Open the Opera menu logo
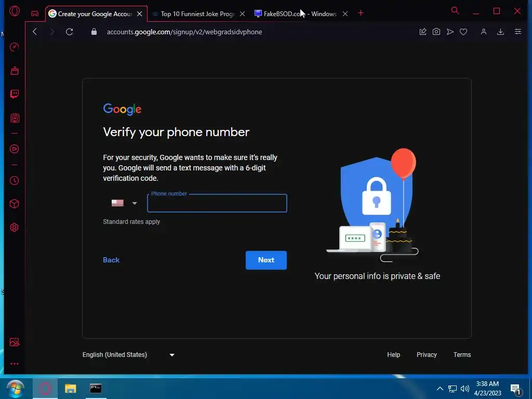Image resolution: width=532 pixels, height=399 pixels. click(14, 11)
